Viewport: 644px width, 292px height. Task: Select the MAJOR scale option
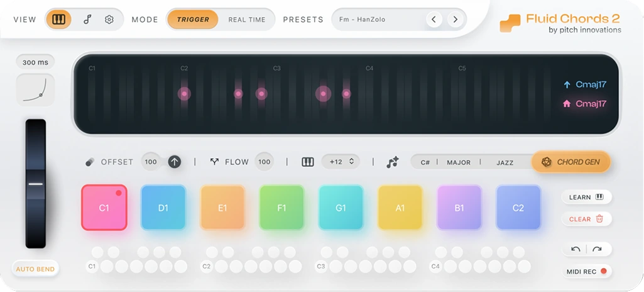459,162
